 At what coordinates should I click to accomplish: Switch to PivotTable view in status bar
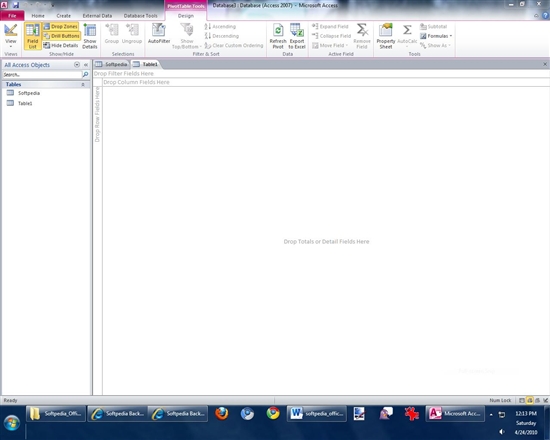click(x=530, y=400)
